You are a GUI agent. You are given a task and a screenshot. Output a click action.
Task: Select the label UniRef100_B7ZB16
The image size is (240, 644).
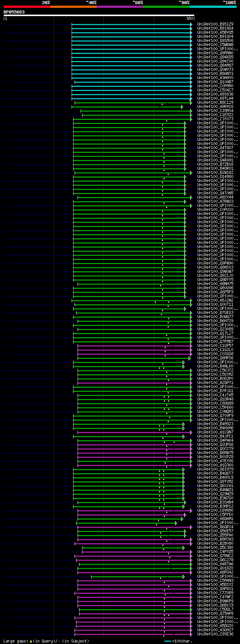click(215, 164)
